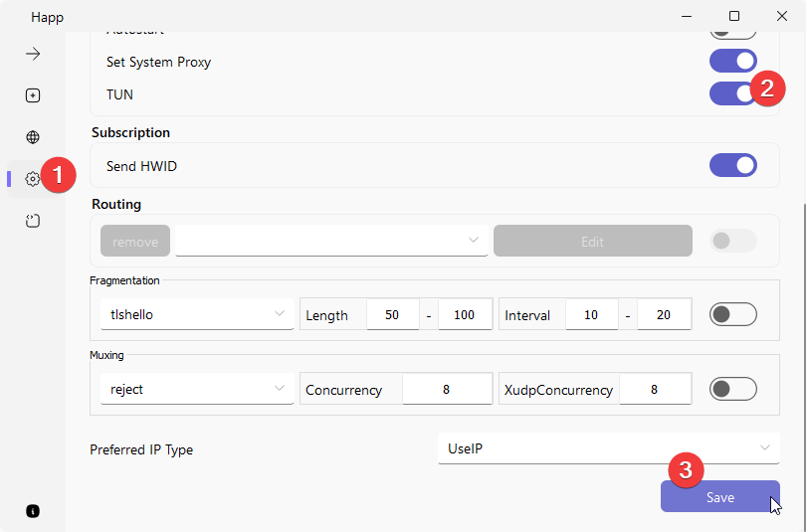This screenshot has height=532, width=806.
Task: Turn off Send HWID switch
Action: coord(732,165)
